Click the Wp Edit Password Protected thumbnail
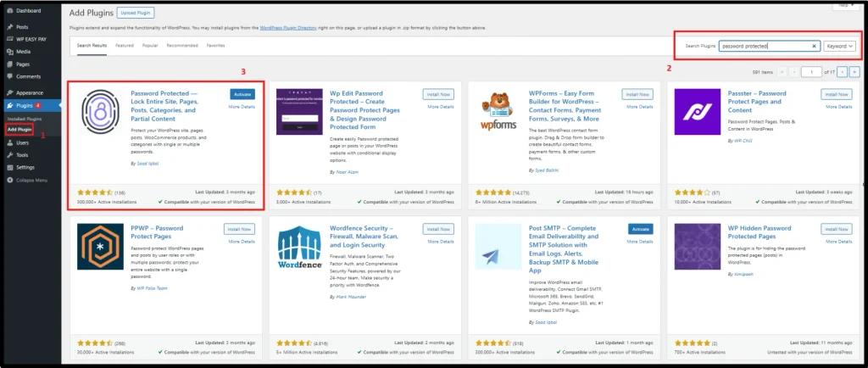Viewport: 868px width, 368px height. [x=299, y=112]
